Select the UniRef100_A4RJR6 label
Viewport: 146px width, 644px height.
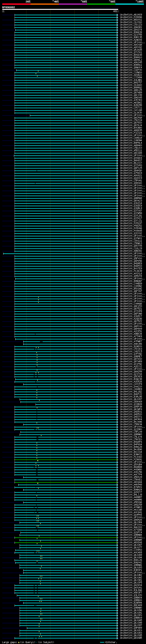[x=131, y=344]
